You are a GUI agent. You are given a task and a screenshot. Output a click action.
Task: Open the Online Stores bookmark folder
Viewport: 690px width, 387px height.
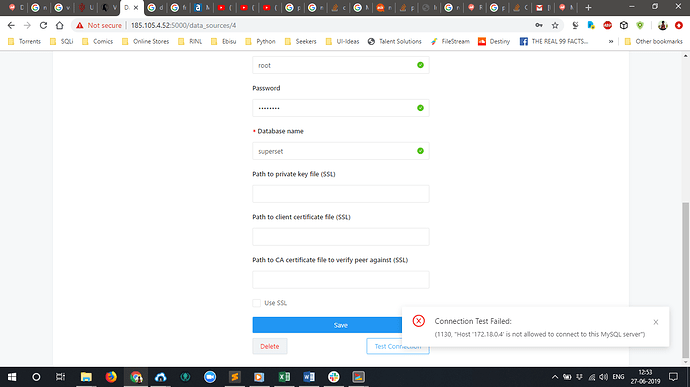pos(145,41)
